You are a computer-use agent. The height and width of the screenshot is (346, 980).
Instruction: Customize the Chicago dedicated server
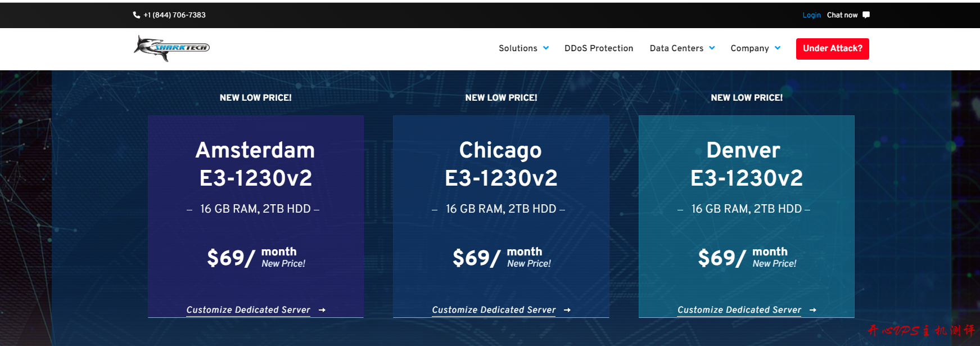[494, 310]
